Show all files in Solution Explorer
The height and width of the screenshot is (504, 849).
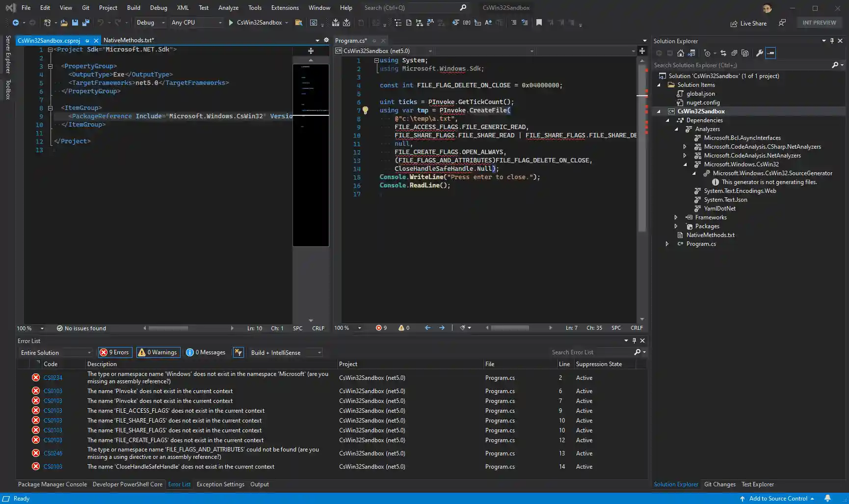[746, 53]
